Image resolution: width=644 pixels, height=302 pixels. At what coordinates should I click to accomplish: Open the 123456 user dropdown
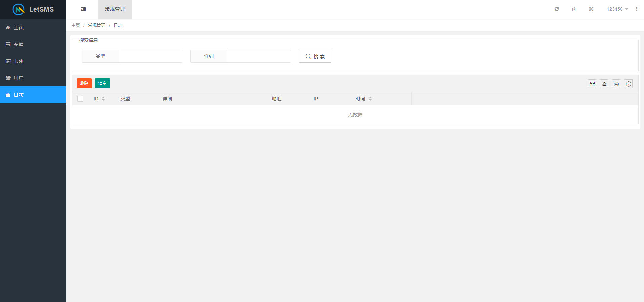coord(617,9)
